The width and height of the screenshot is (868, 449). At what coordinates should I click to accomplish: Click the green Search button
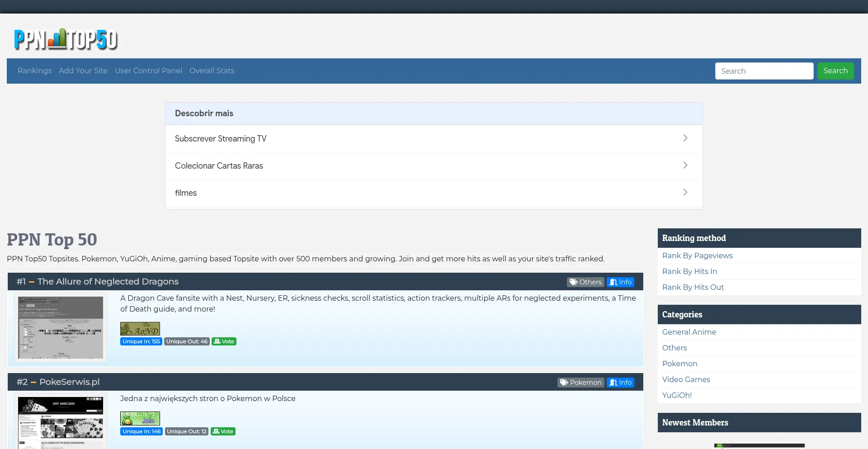pyautogui.click(x=835, y=71)
